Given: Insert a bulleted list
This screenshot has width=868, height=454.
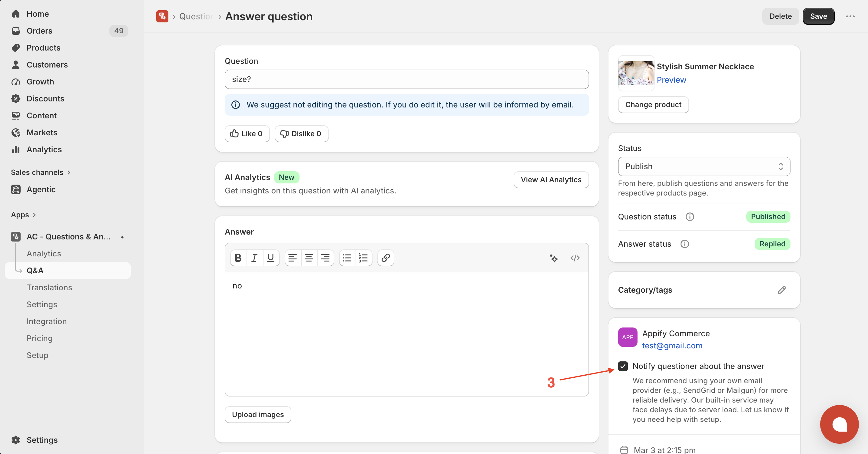Looking at the screenshot, I should pyautogui.click(x=347, y=258).
